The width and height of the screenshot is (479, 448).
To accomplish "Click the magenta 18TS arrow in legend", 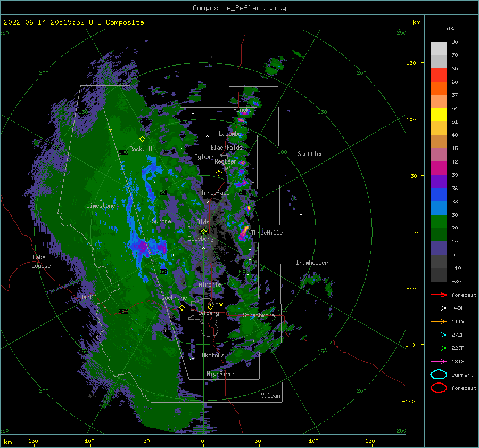I will (x=439, y=361).
